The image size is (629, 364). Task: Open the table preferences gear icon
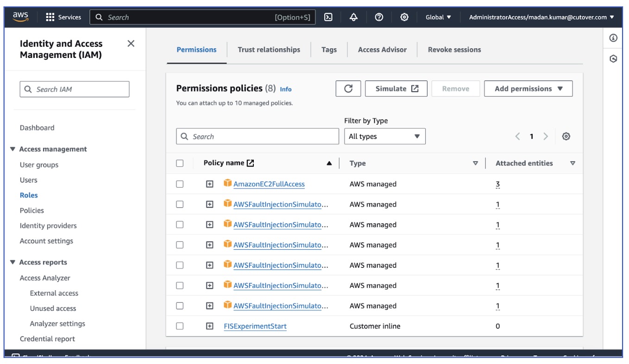(566, 136)
